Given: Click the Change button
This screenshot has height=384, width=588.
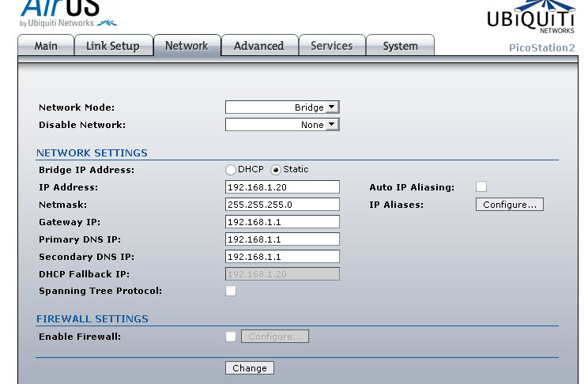Looking at the screenshot, I should pyautogui.click(x=250, y=368).
